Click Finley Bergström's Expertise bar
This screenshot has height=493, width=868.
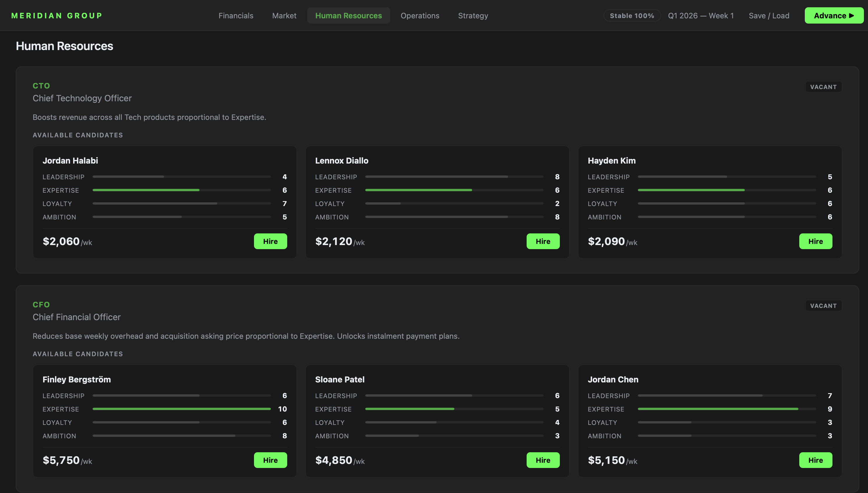(x=181, y=409)
